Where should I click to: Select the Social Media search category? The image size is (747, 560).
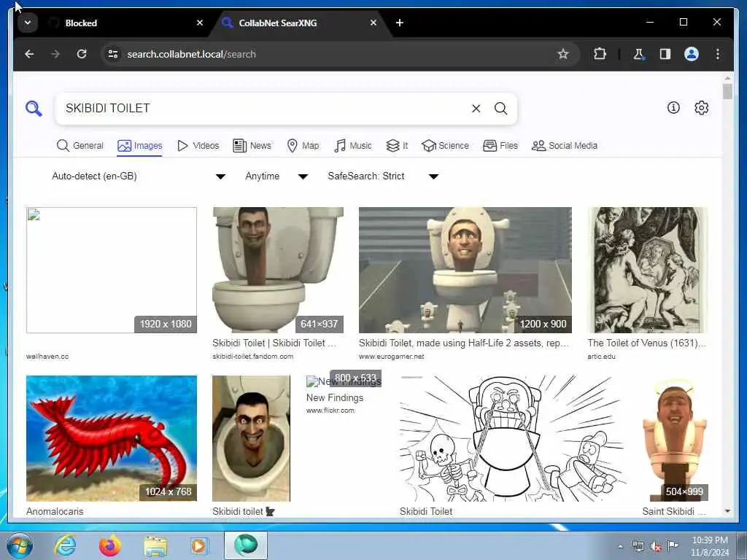pyautogui.click(x=565, y=146)
